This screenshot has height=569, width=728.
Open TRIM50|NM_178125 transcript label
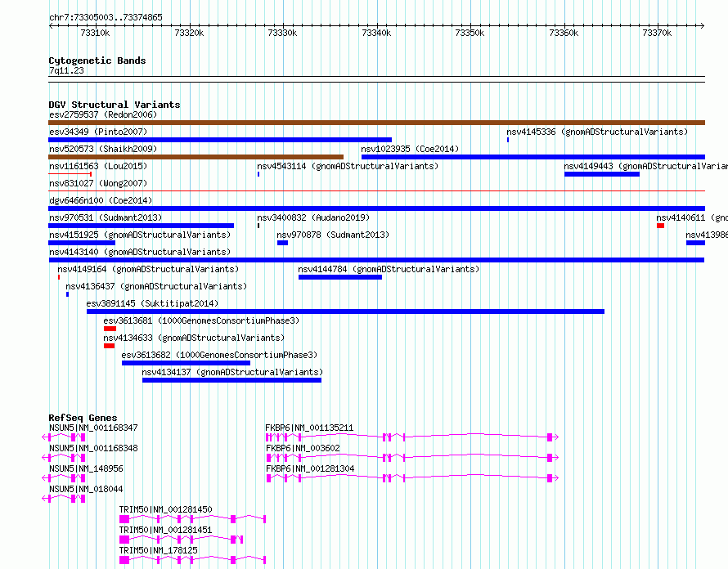click(x=159, y=550)
